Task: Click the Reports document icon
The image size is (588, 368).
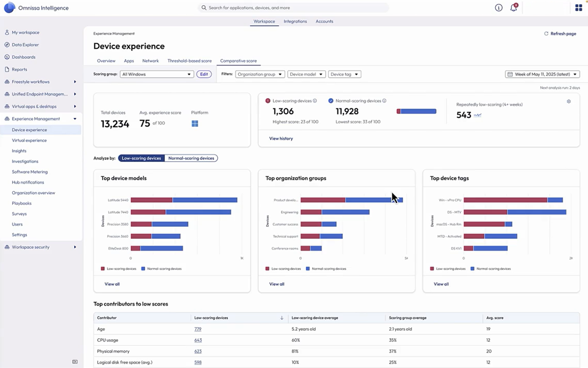Action: pos(7,69)
